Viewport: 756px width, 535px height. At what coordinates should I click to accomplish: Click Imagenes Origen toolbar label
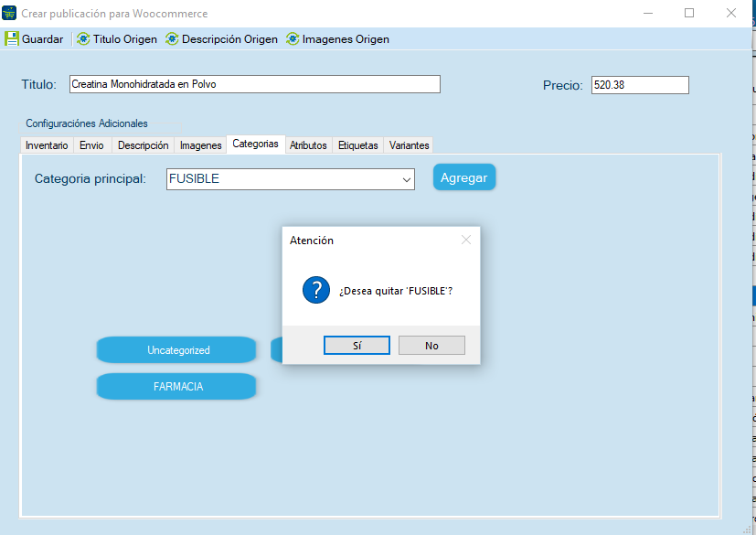[346, 39]
